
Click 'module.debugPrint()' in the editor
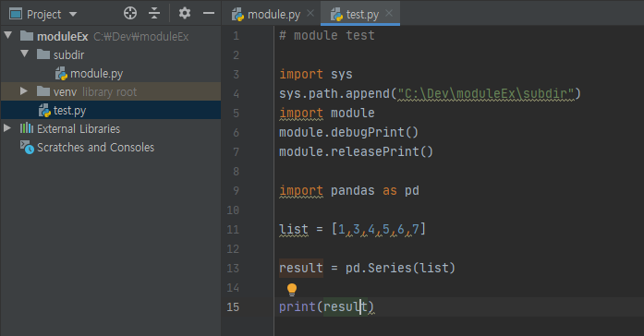click(x=348, y=133)
